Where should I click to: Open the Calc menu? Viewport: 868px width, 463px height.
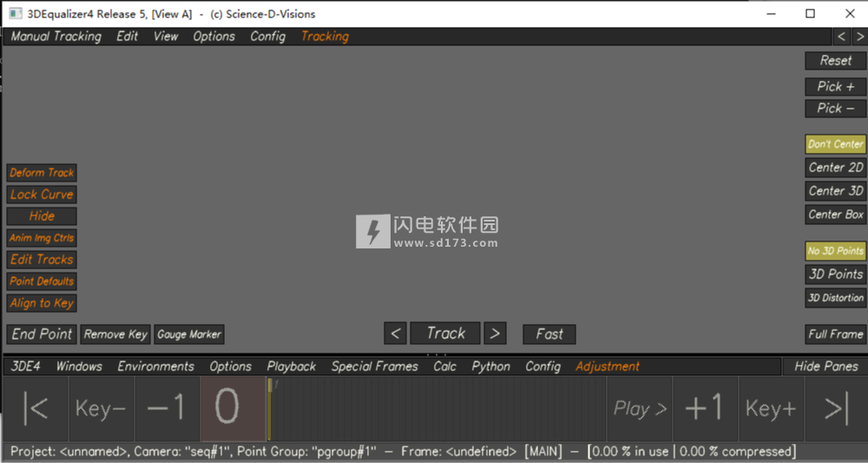(445, 367)
